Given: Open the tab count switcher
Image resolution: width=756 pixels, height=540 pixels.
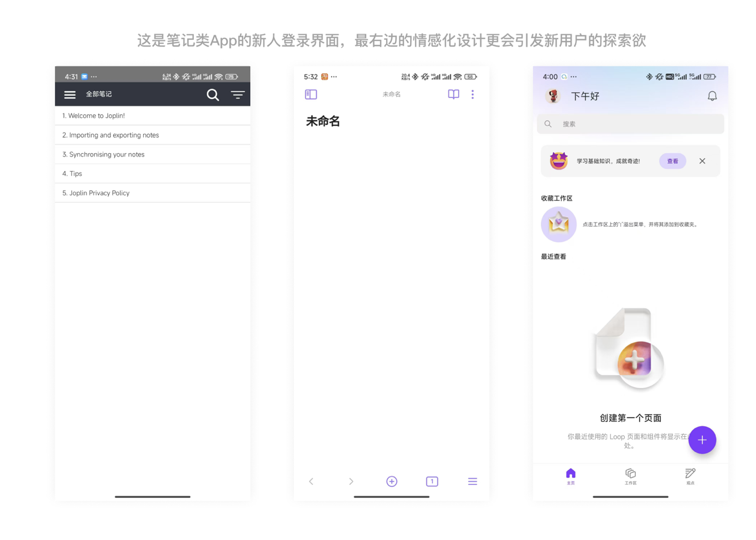Looking at the screenshot, I should [432, 481].
